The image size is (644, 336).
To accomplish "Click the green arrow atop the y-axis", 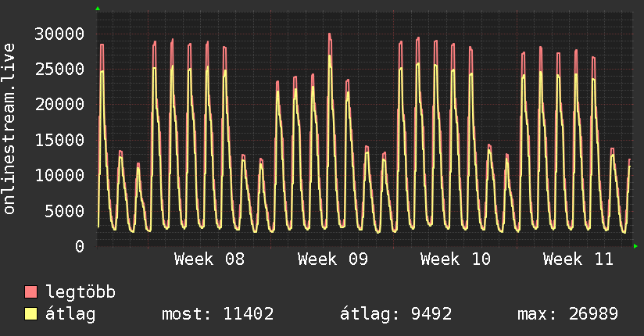I will pos(98,9).
